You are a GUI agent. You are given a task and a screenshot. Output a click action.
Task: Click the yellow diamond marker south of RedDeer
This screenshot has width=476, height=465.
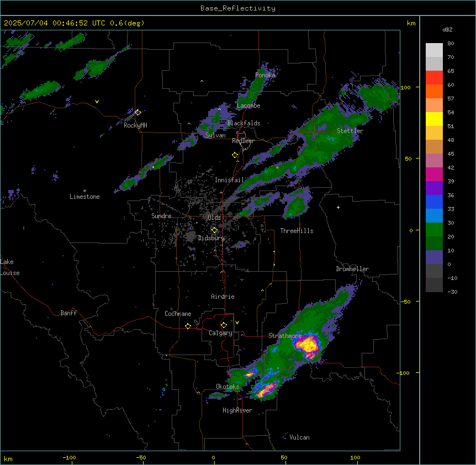pyautogui.click(x=235, y=155)
